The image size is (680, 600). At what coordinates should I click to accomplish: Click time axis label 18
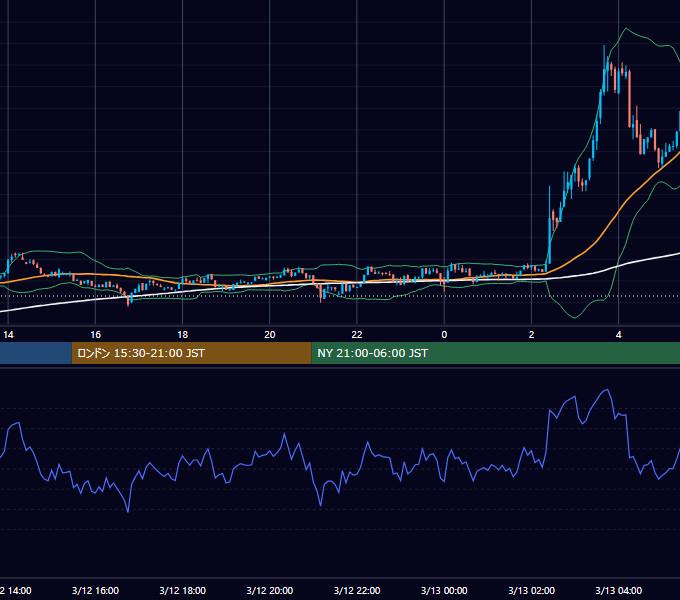click(x=183, y=335)
